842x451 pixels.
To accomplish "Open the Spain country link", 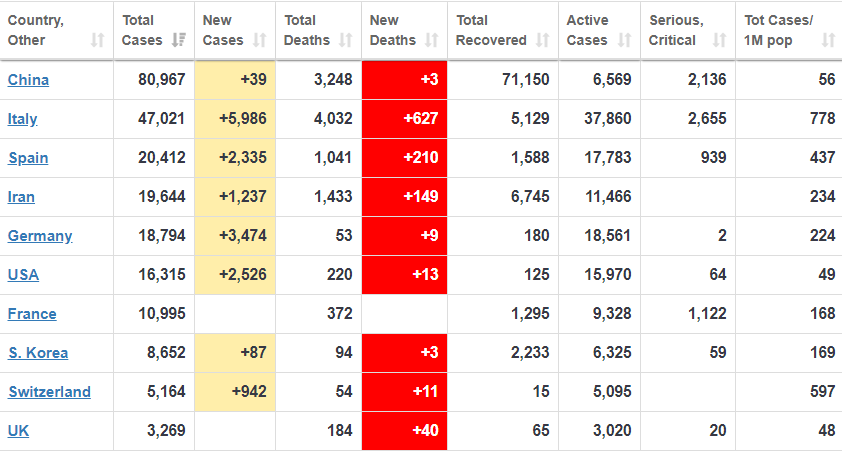I will (x=28, y=158).
